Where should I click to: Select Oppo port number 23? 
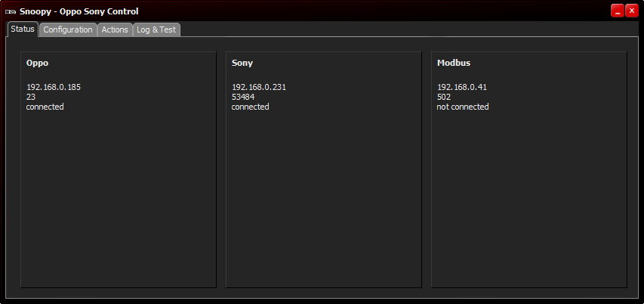click(31, 97)
